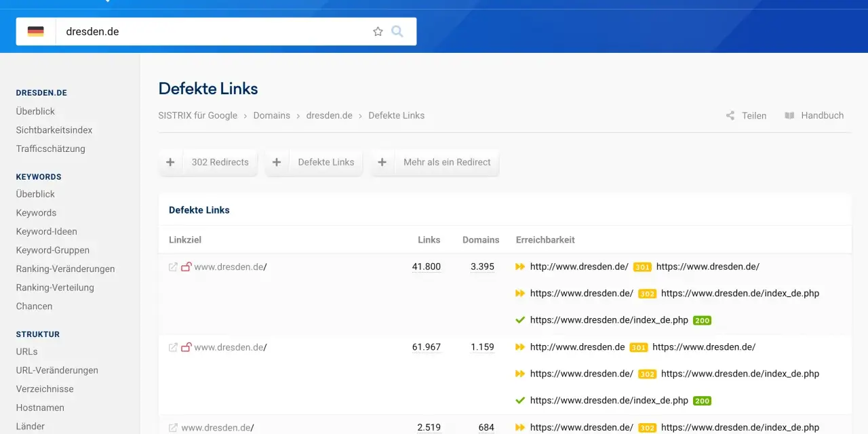Click the 684 domains value
The width and height of the screenshot is (868, 434).
[486, 428]
